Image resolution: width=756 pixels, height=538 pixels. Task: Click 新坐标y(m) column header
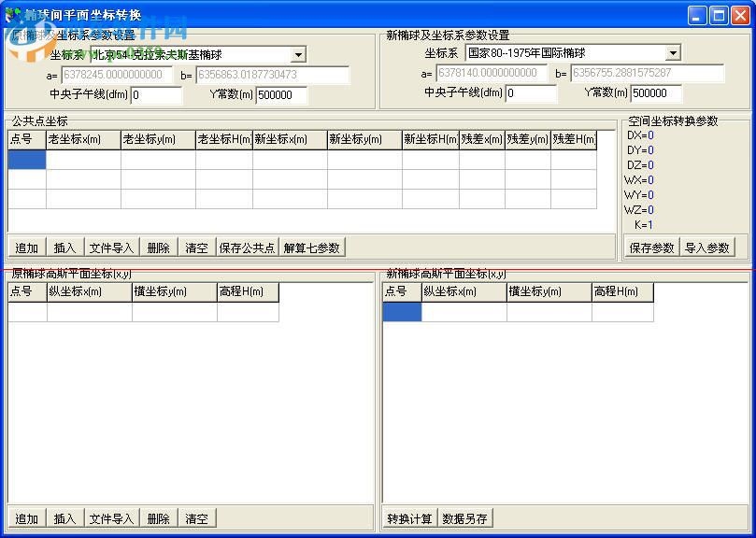point(364,140)
